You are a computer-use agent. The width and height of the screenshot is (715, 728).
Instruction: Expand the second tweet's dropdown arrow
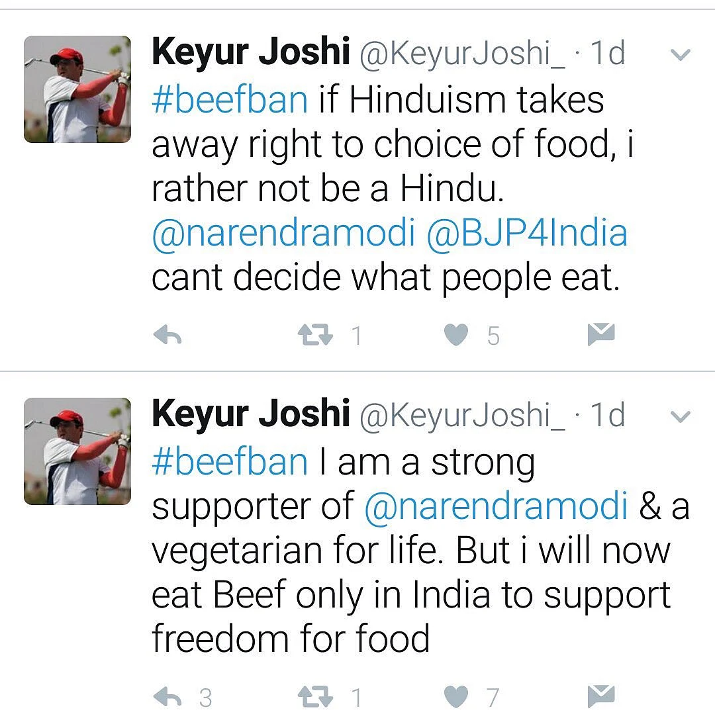[x=681, y=417]
